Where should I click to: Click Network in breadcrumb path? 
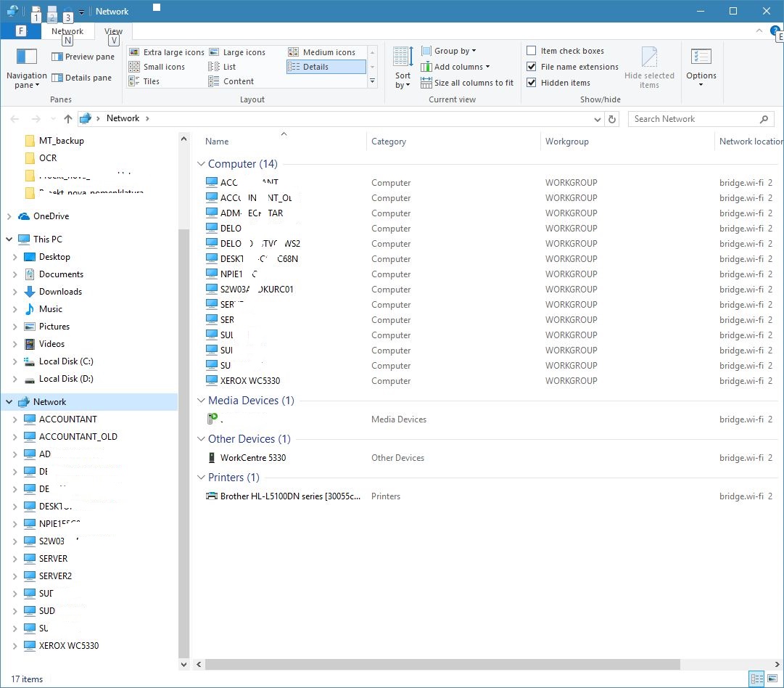pyautogui.click(x=123, y=118)
